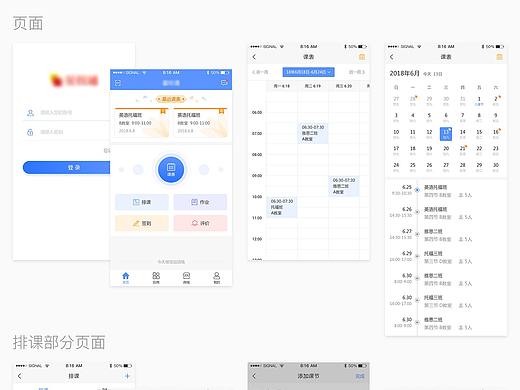
Task: Tap the round blue 课表 timetable button
Action: [171, 170]
